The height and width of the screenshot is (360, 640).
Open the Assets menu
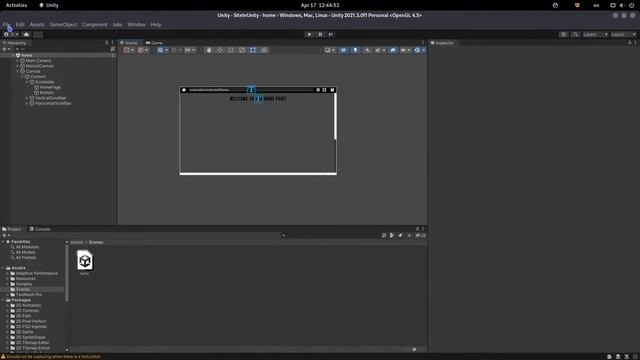[37, 24]
